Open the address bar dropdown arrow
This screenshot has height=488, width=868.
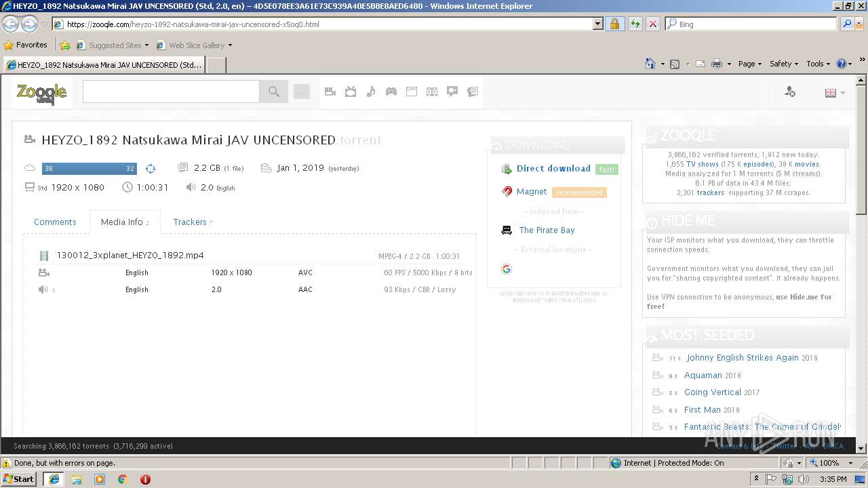pyautogui.click(x=597, y=24)
